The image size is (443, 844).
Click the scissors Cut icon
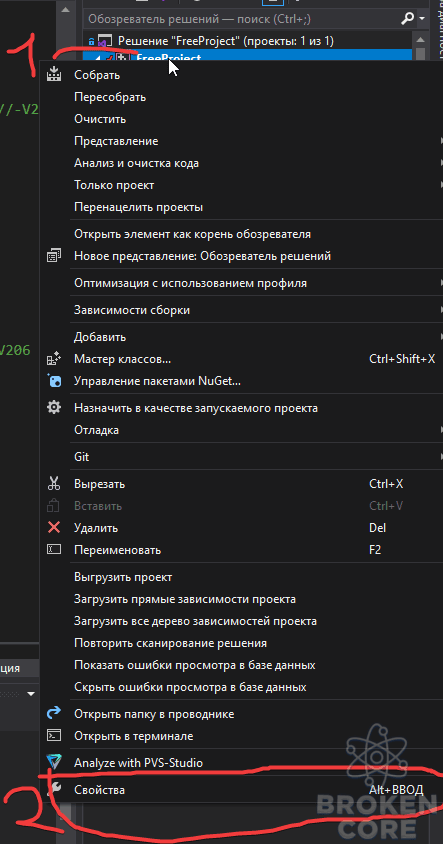[x=54, y=484]
